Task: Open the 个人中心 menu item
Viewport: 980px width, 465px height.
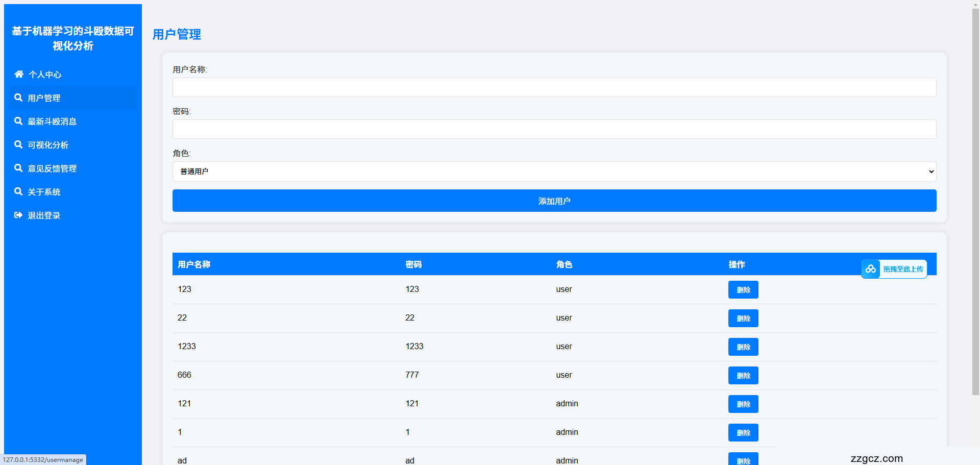Action: click(45, 75)
